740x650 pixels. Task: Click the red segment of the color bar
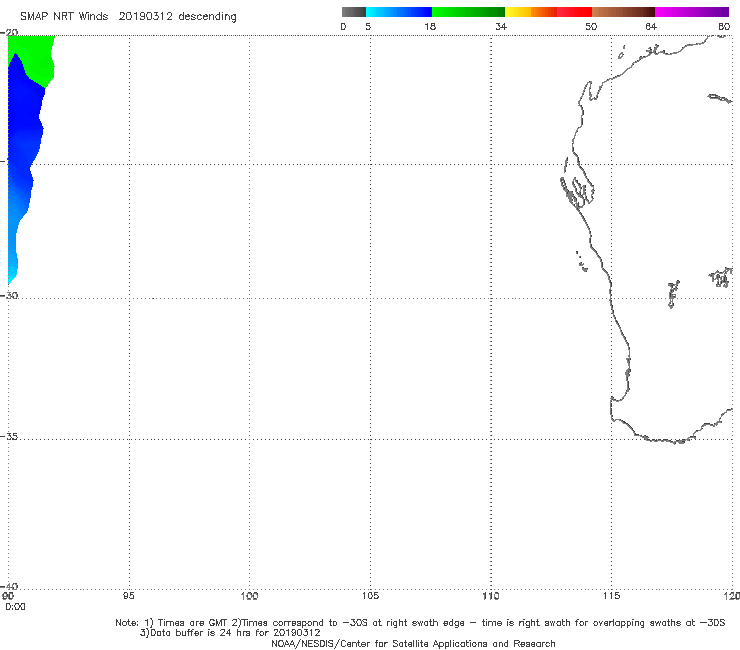point(574,12)
